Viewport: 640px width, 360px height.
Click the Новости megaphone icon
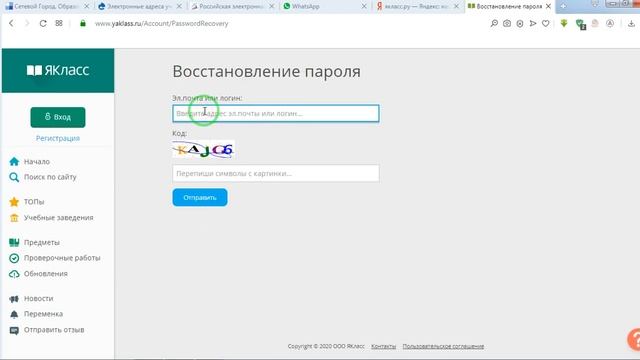point(14,299)
